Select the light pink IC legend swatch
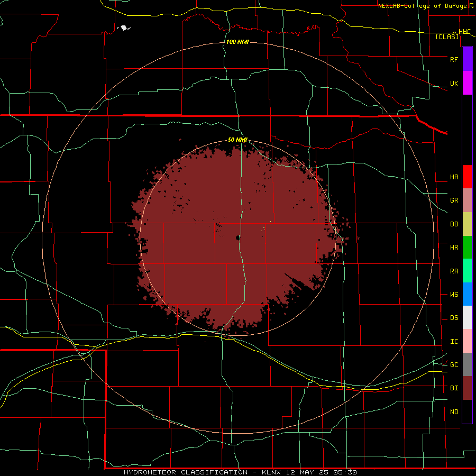 pyautogui.click(x=467, y=341)
